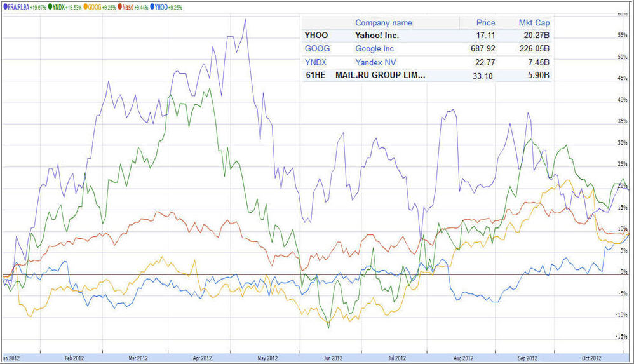Sort by Mkt Cap column header
The height and width of the screenshot is (364, 634).
point(534,23)
